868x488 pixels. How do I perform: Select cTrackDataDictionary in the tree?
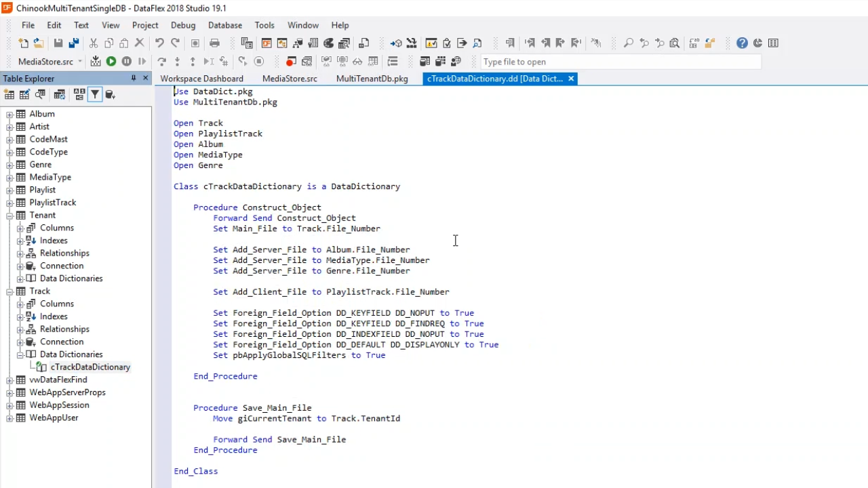pos(90,367)
